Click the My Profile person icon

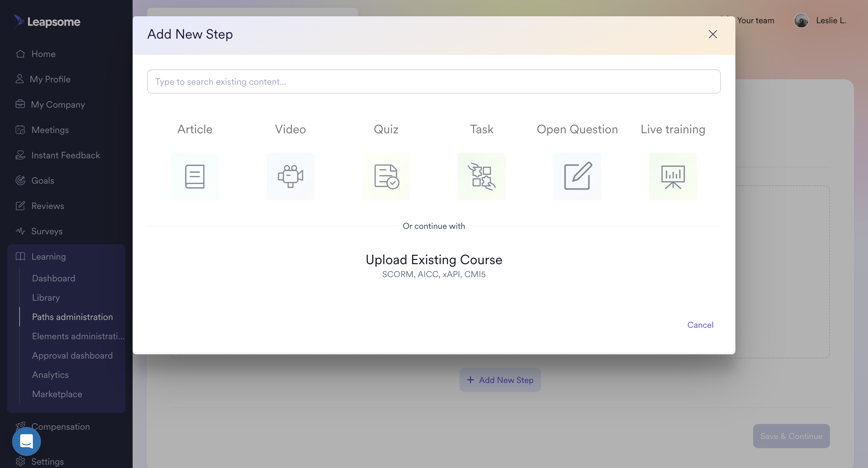coord(20,79)
